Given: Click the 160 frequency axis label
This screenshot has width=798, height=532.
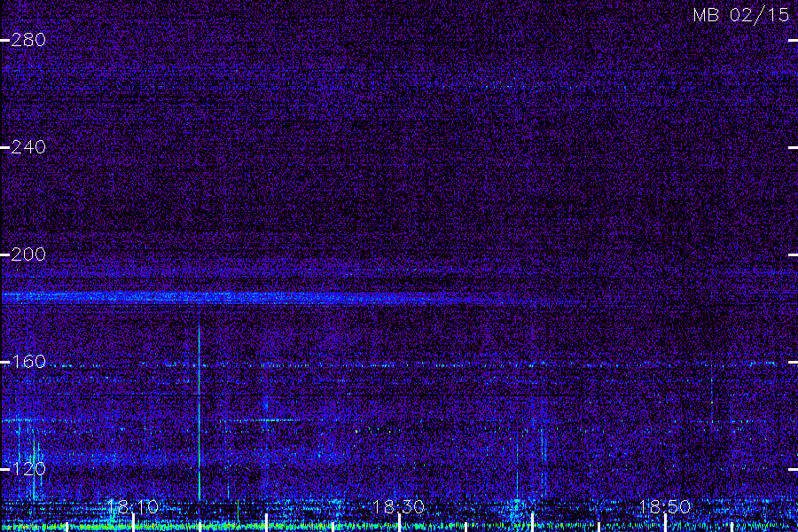Looking at the screenshot, I should point(28,362).
